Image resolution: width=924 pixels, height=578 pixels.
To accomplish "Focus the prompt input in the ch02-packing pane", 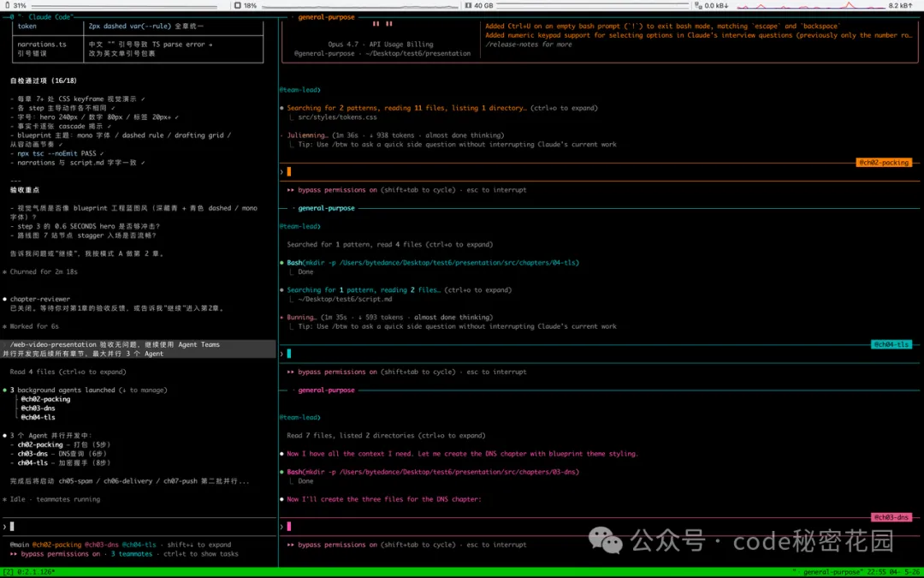I will (x=600, y=171).
